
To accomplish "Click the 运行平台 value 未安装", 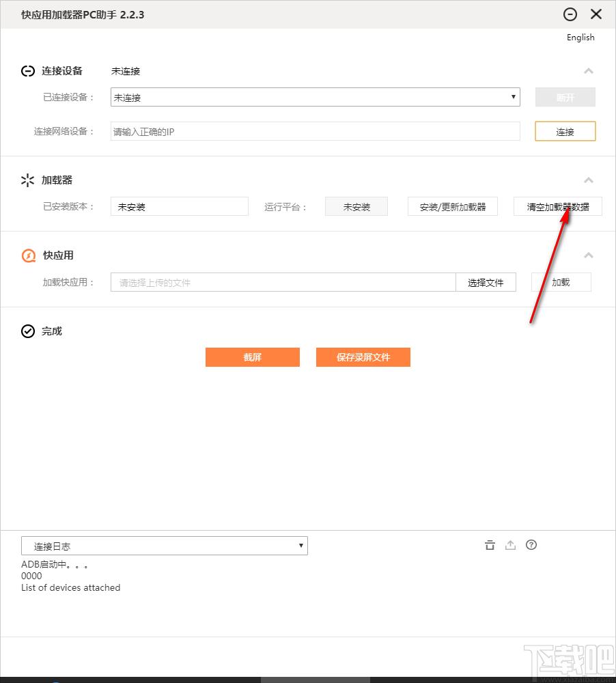I will (356, 207).
